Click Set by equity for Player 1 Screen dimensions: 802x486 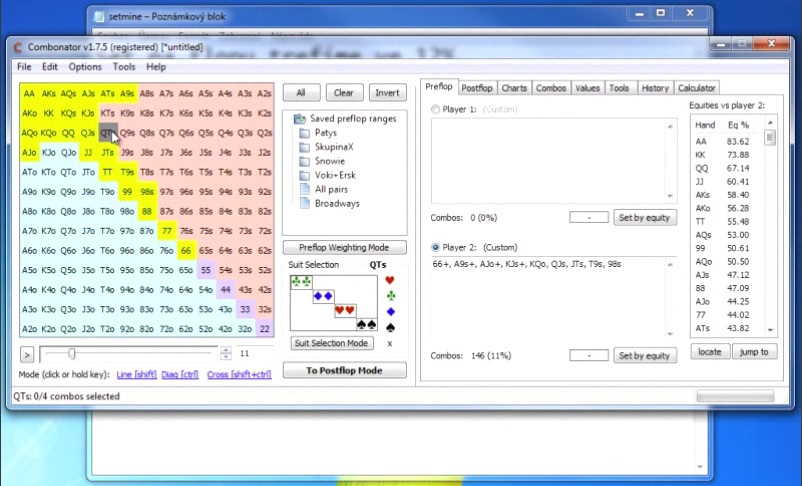(644, 218)
